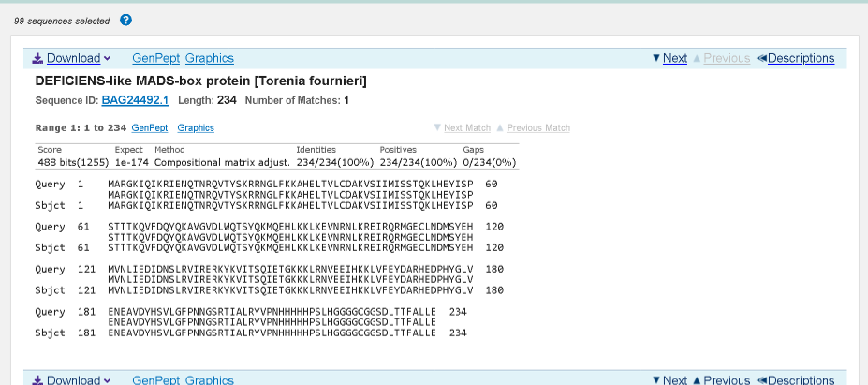Select the Expect value '1e-174'
Viewport: 868px width, 385px height.
point(132,163)
